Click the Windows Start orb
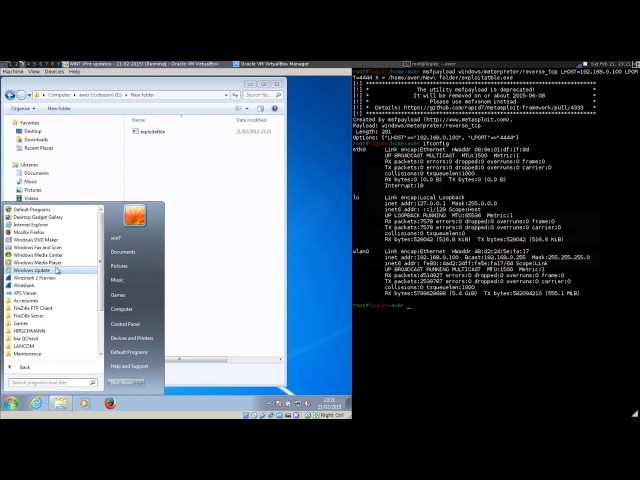Viewport: 640px width, 480px height. [11, 403]
